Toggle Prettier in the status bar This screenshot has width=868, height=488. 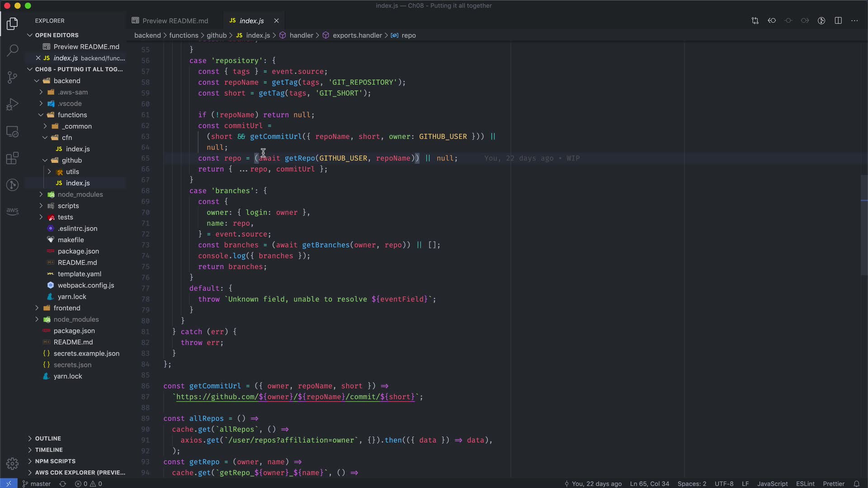tap(833, 483)
